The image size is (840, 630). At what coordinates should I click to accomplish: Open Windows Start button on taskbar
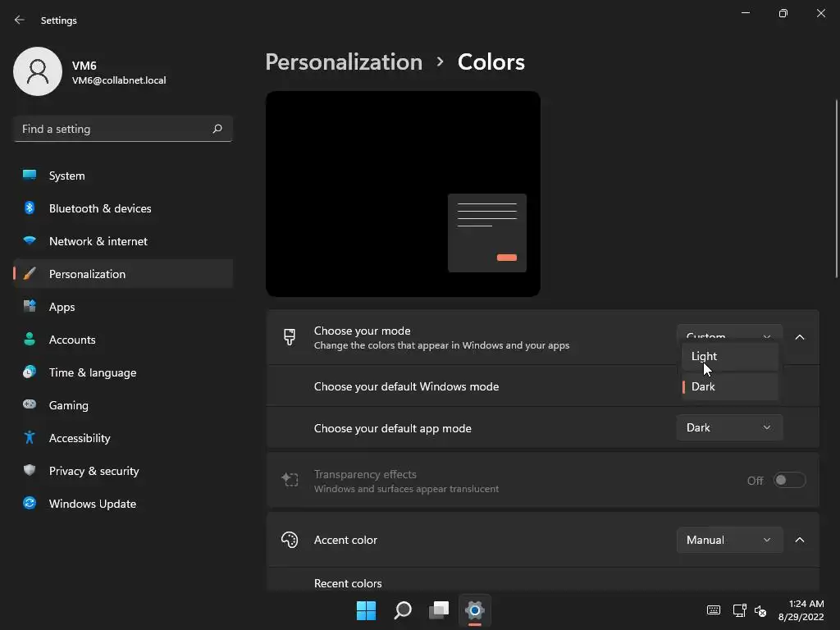click(367, 610)
